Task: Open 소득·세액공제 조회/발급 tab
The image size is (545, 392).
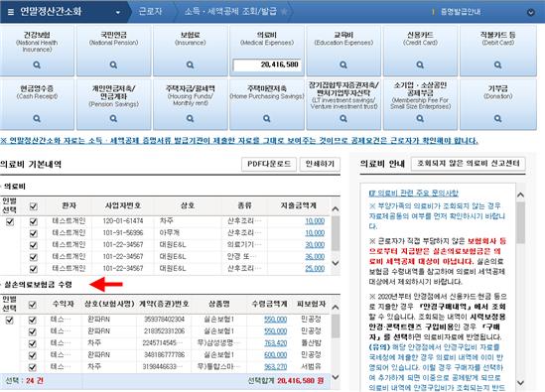Action: (230, 12)
